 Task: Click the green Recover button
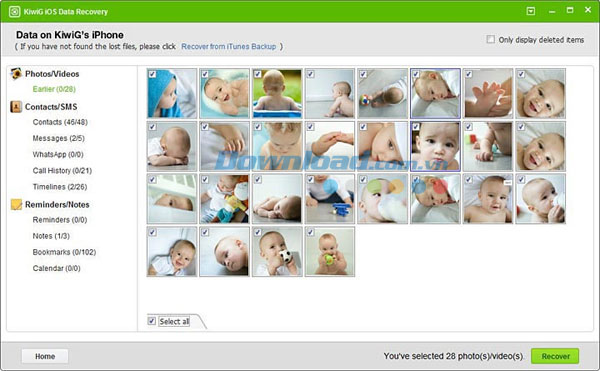(x=555, y=356)
